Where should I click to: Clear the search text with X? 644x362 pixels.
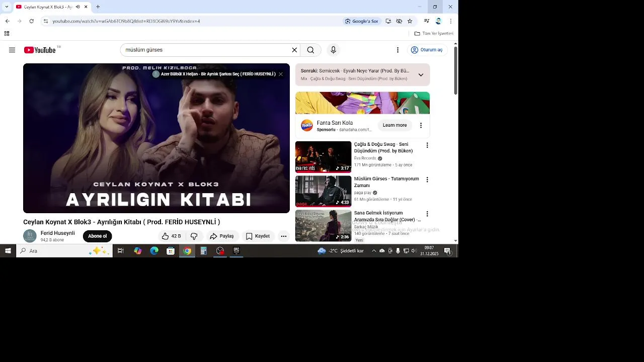[x=294, y=50]
